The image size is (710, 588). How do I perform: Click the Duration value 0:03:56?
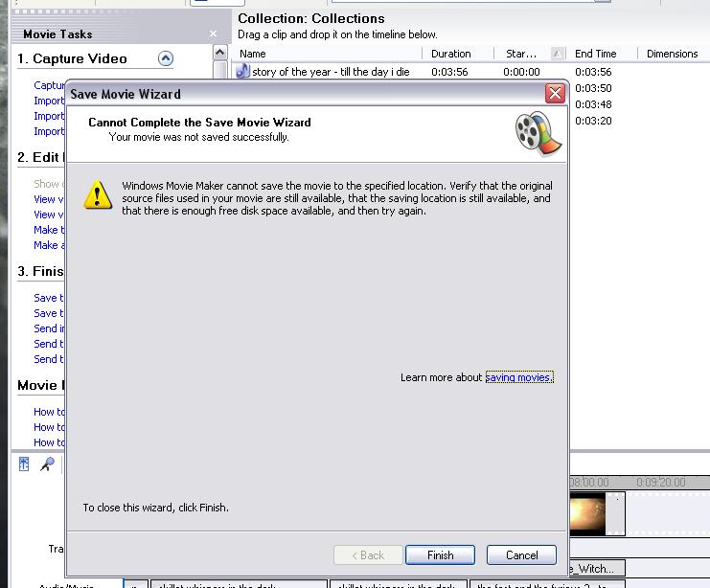pyautogui.click(x=449, y=72)
